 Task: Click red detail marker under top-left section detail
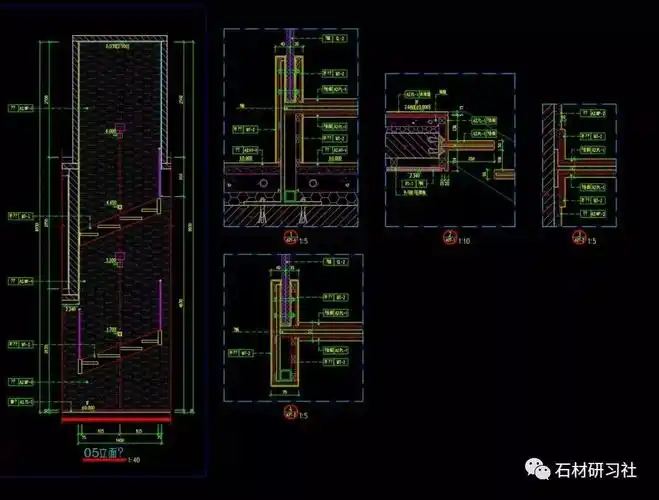pos(290,239)
